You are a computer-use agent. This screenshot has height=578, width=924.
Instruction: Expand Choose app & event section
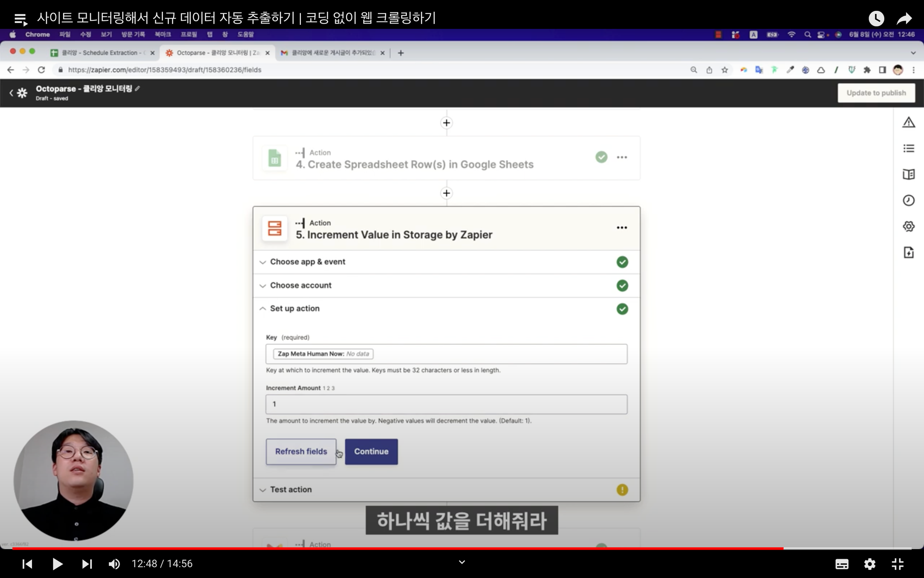tap(446, 262)
